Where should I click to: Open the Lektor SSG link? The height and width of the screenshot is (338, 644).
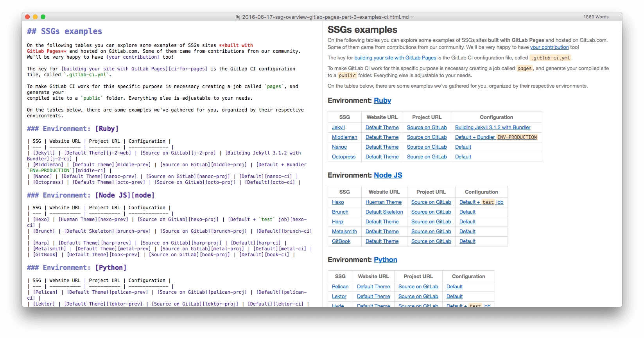(339, 296)
